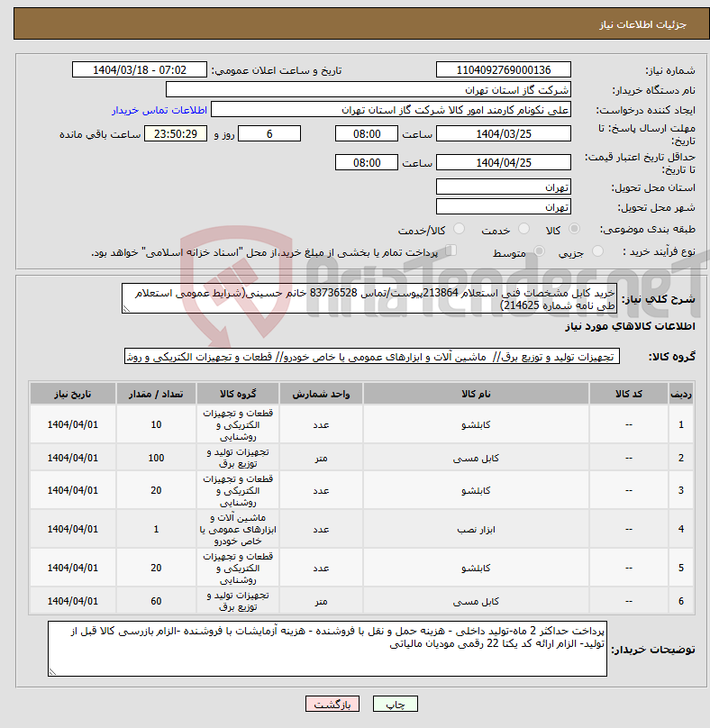The height and width of the screenshot is (728, 710).
Task: Click the public announcement date field 1404/03/18
Action: tap(140, 70)
